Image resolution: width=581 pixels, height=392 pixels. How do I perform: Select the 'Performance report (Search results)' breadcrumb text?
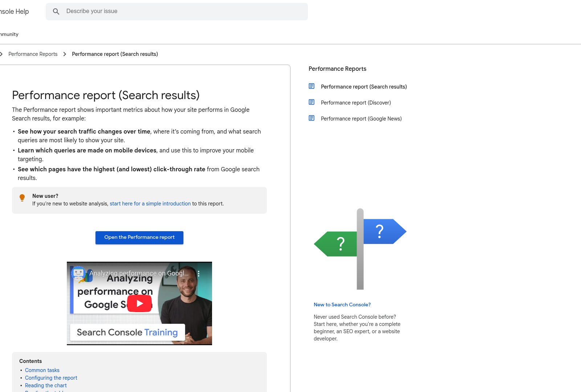[115, 54]
